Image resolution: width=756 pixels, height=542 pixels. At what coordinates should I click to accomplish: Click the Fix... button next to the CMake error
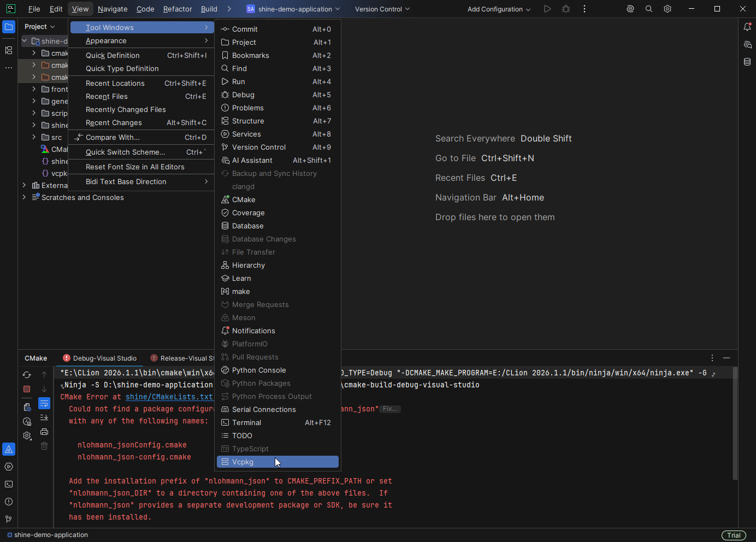click(x=390, y=409)
